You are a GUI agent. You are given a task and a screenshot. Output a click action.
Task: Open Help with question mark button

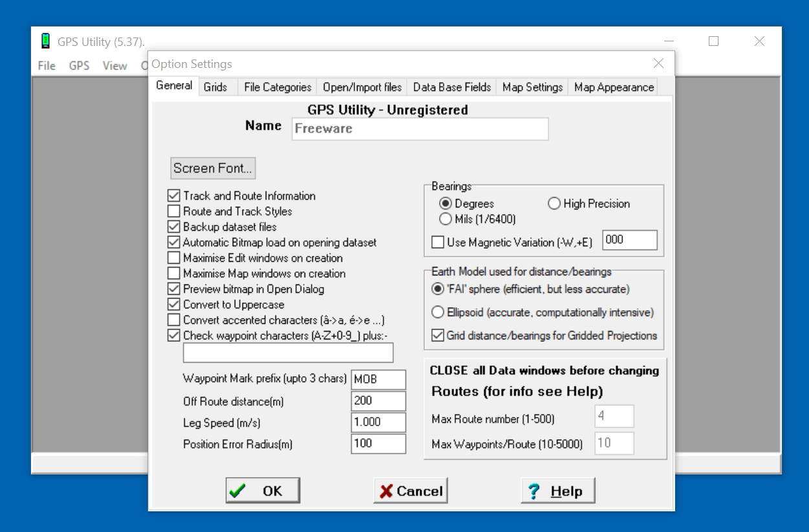(558, 491)
